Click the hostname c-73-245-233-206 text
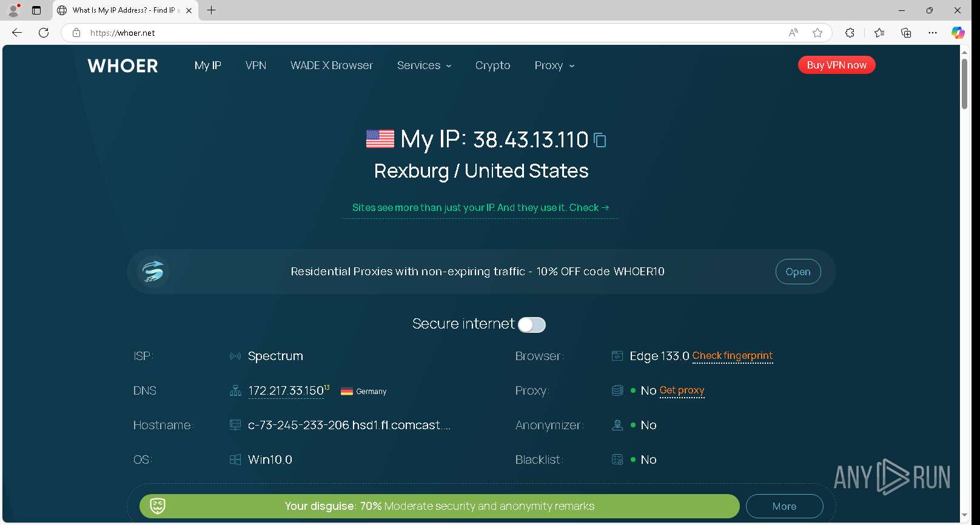The width and height of the screenshot is (980, 525). tap(349, 425)
